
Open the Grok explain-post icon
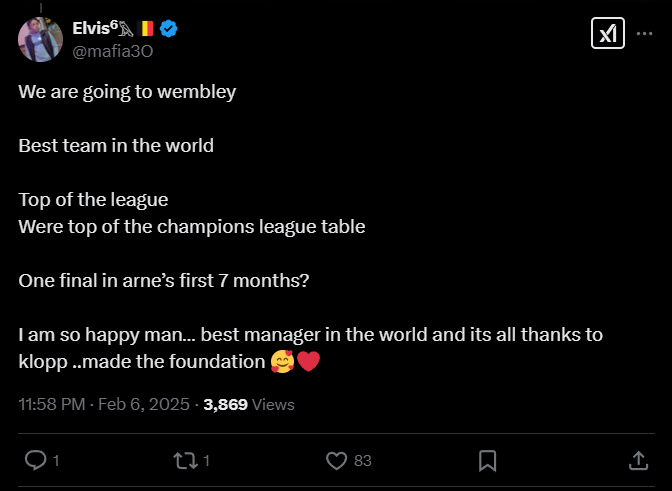607,33
